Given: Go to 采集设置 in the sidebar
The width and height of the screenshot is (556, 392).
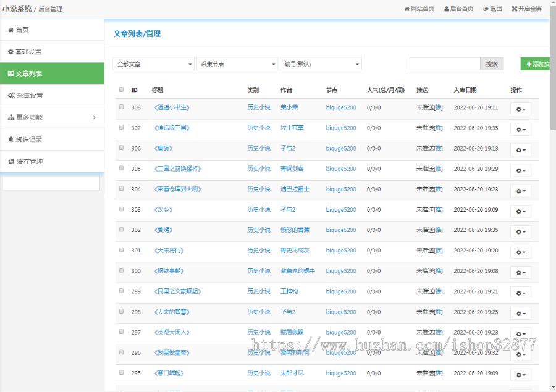Looking at the screenshot, I should point(52,96).
